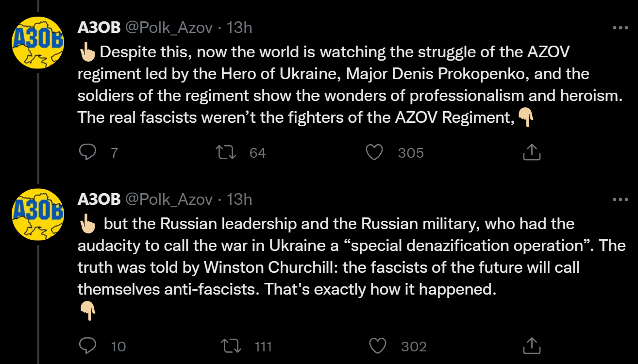Image resolution: width=638 pixels, height=364 pixels.
Task: Click @Polk_Azov handle in second tweet
Action: 169,199
